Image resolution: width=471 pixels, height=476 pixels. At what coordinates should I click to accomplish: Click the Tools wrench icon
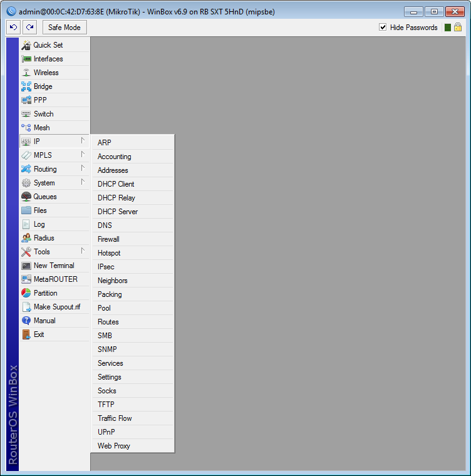tap(26, 252)
